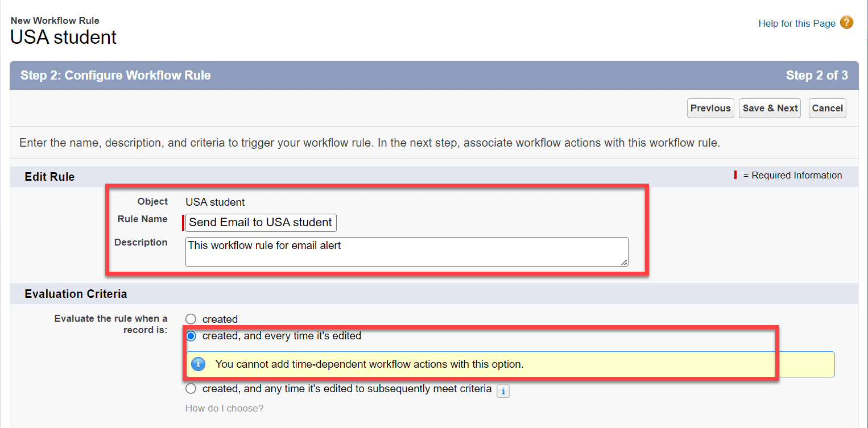Click the Previous button
868x428 pixels.
710,108
